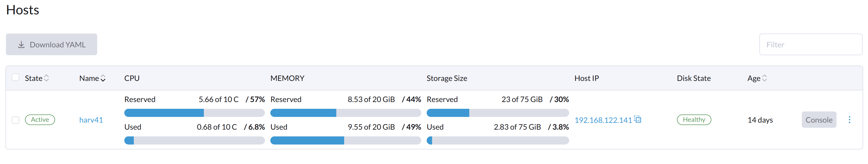
Task: Launch the Console for harv41
Action: pos(819,120)
